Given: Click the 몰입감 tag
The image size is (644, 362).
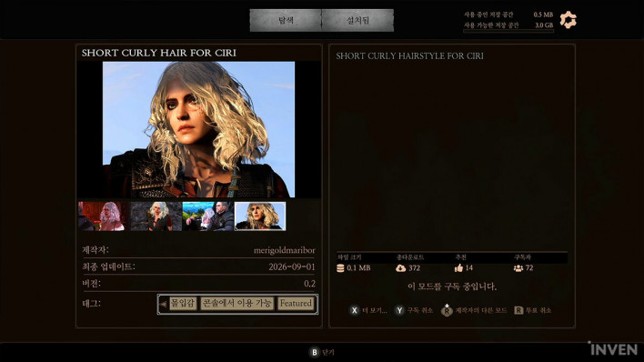Looking at the screenshot, I should pyautogui.click(x=182, y=303).
